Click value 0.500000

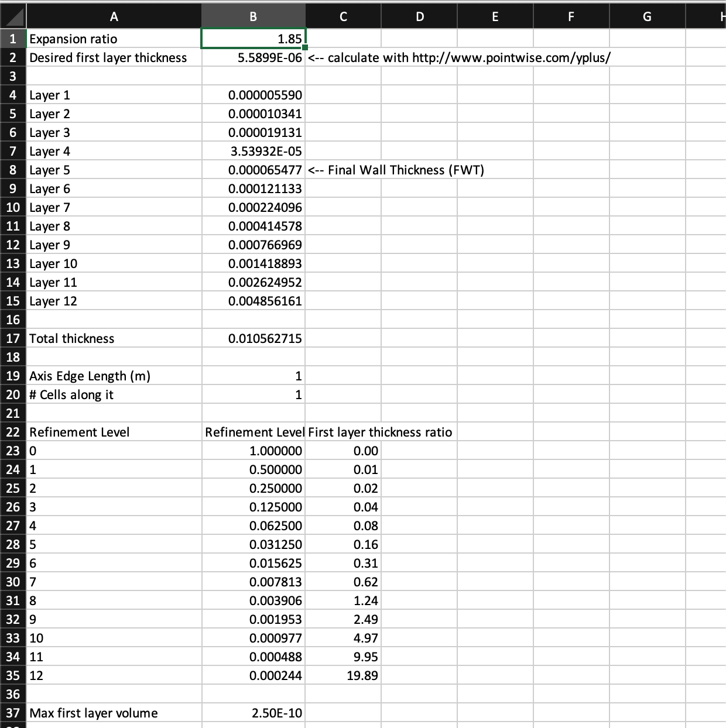(x=254, y=469)
